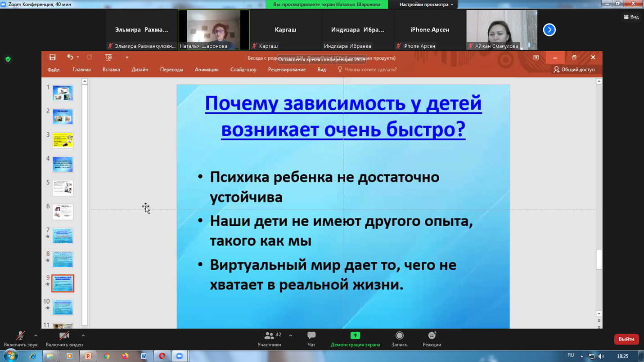Open the Настройки просмотра dropdown
This screenshot has width=644, height=362.
426,4
